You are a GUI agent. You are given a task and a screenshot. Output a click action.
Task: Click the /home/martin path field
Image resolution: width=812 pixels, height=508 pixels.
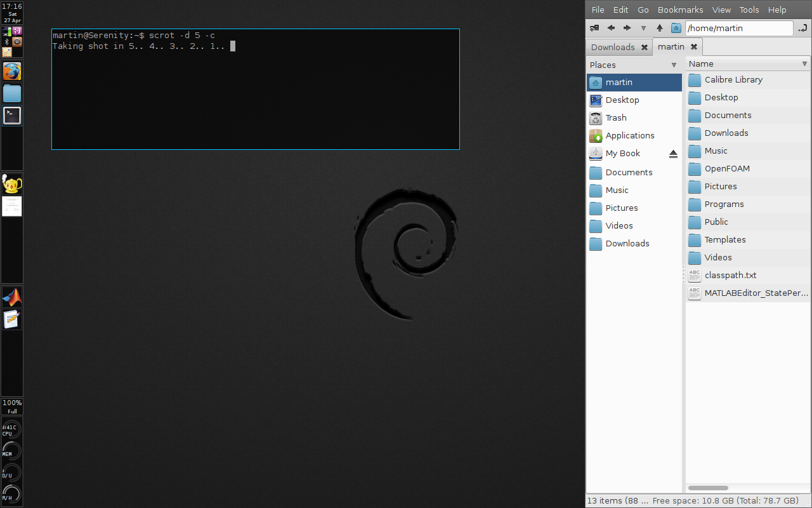[739, 28]
